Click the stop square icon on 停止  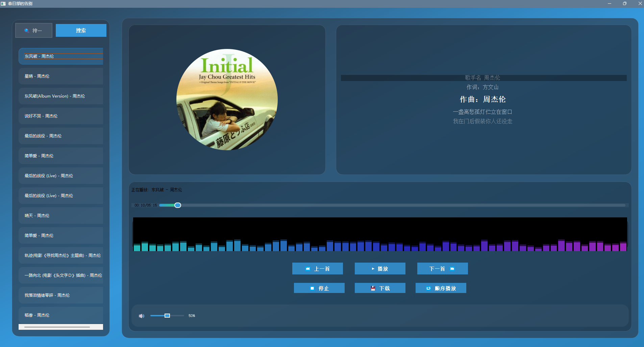click(312, 288)
